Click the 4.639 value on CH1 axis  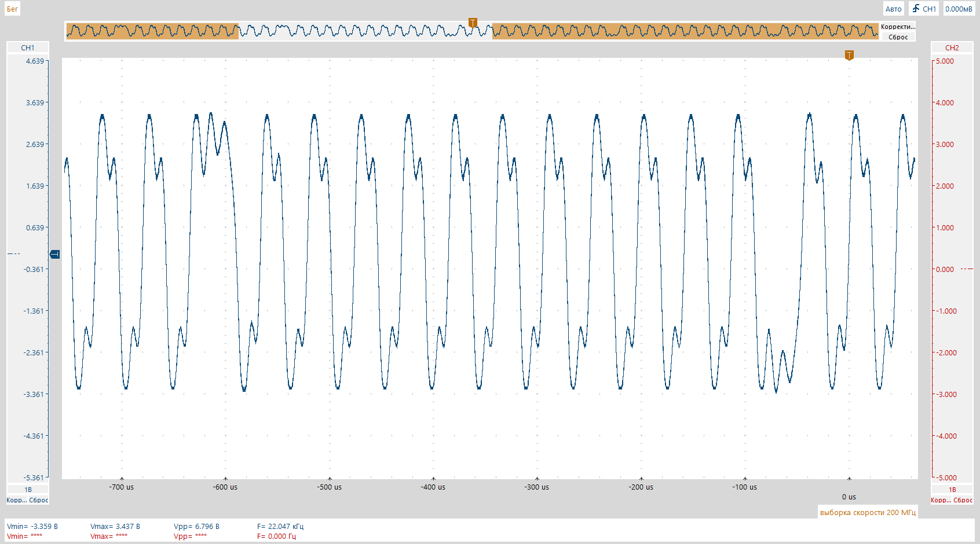tap(35, 61)
